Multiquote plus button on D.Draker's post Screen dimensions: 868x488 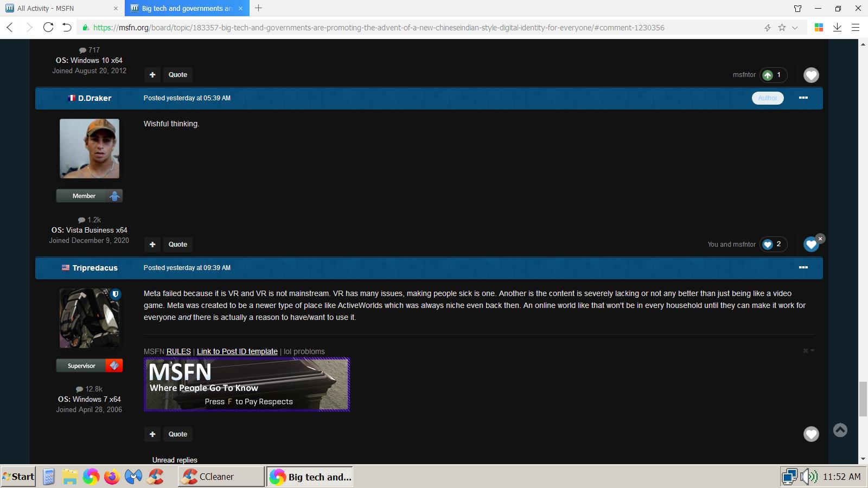[152, 245]
